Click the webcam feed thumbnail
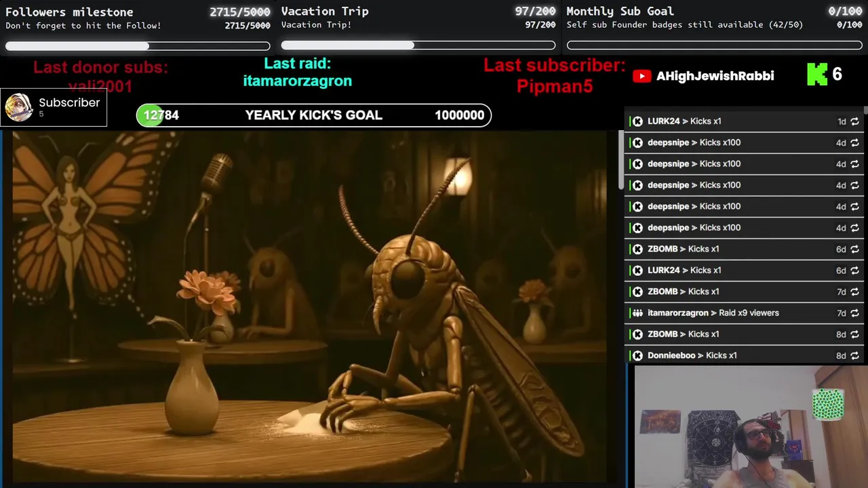Viewport: 868px width, 488px height. point(751,427)
